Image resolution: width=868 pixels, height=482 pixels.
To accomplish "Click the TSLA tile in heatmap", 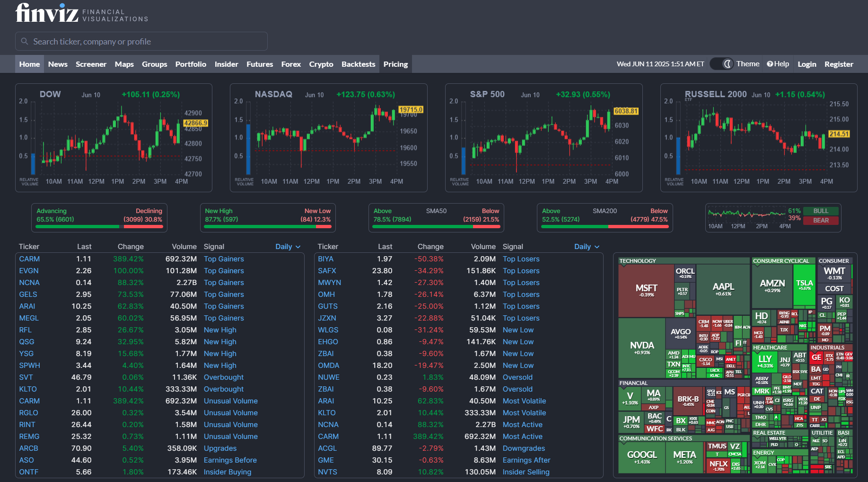I will click(x=804, y=285).
